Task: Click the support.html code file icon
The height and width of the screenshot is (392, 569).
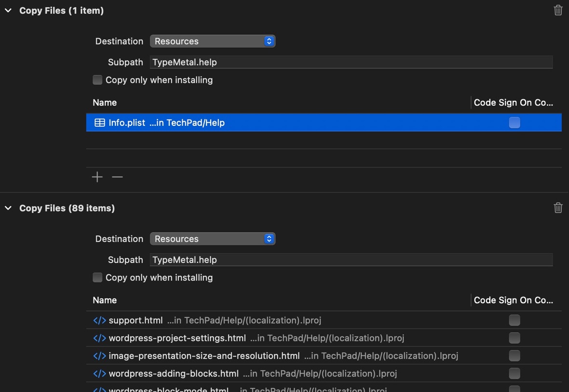Action: (99, 320)
